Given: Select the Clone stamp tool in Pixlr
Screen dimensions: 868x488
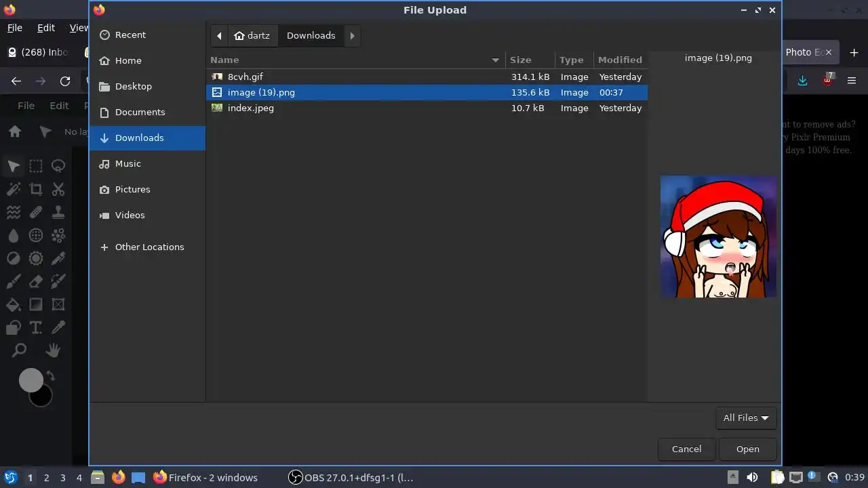Looking at the screenshot, I should coord(58,212).
